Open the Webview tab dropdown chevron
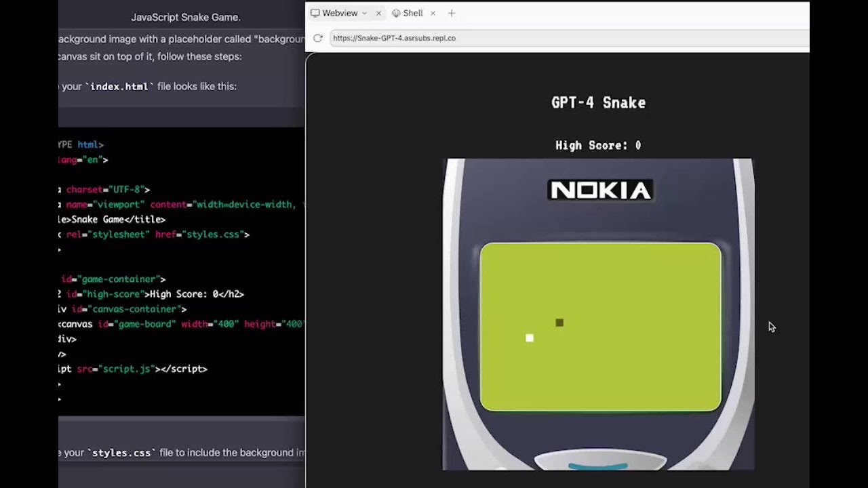The width and height of the screenshot is (868, 488). pyautogui.click(x=364, y=13)
